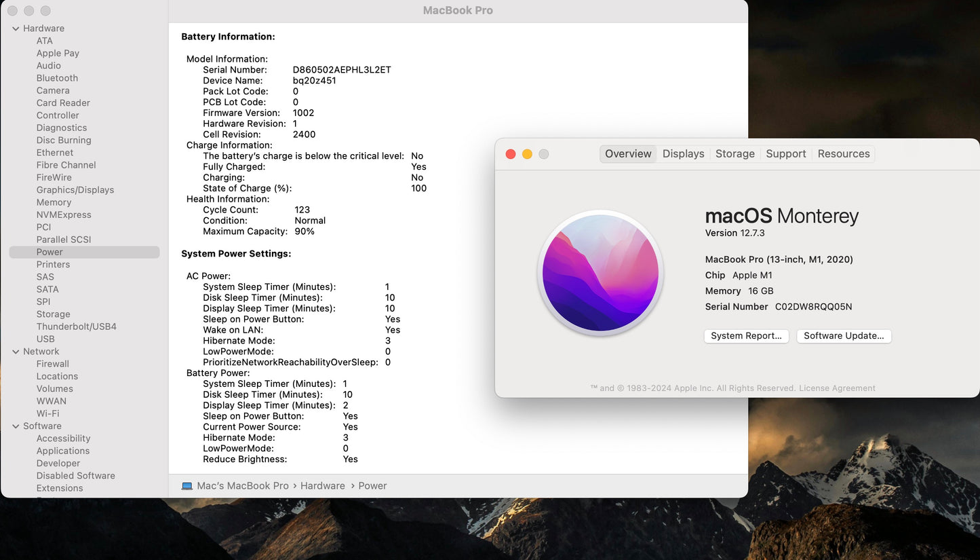
Task: Open the Storage tab
Action: point(734,154)
